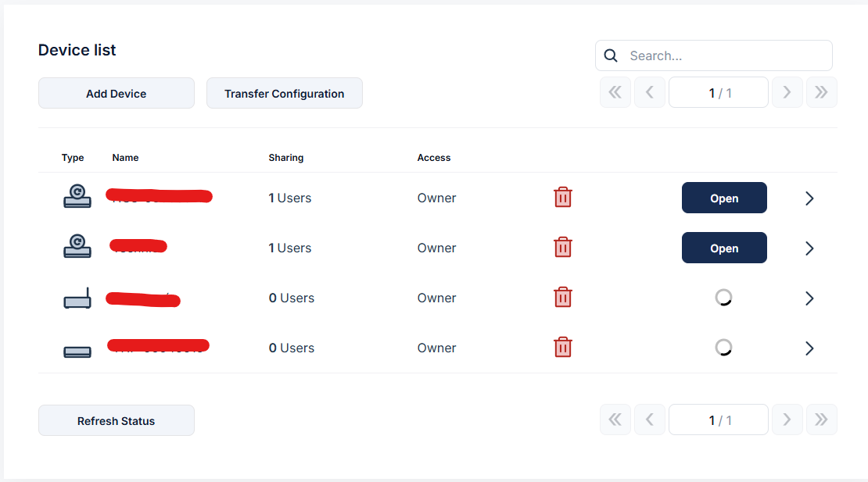Screen dimensions: 868x482
Task: Go to last page in bottom pagination
Action: point(822,420)
